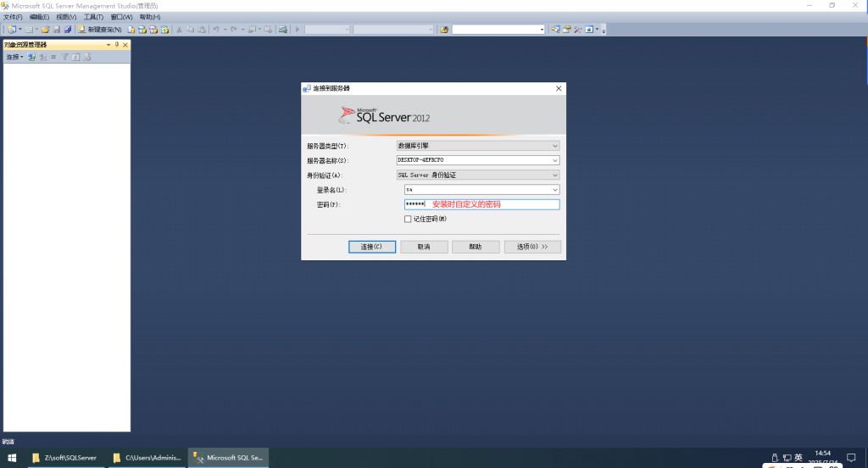Click the Navigate Backward icon
Screen dimensions: 868x468
(252, 30)
